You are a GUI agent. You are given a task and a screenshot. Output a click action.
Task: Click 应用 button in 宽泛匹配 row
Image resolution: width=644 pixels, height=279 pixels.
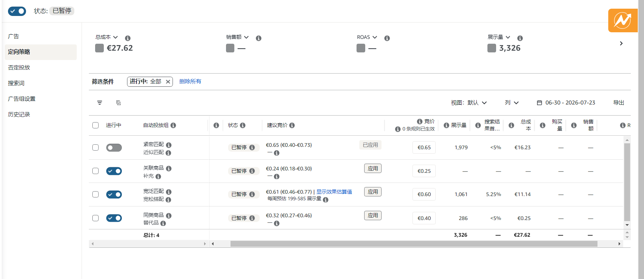tap(373, 192)
